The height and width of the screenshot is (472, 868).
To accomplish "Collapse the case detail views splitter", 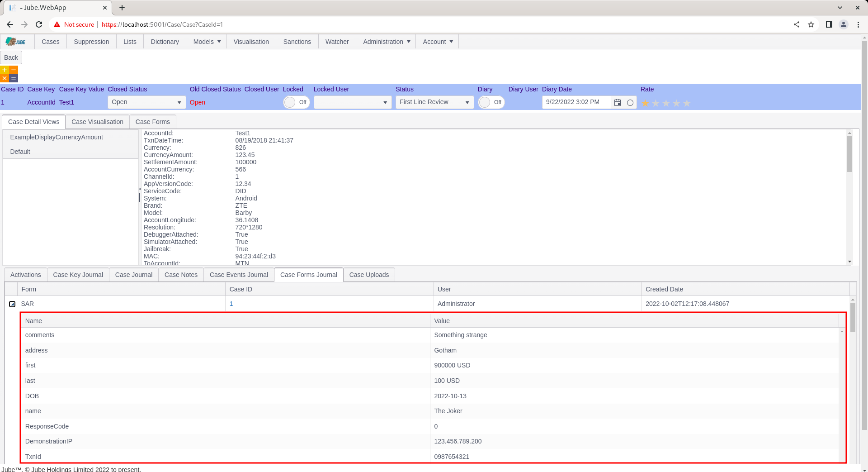I will pyautogui.click(x=139, y=189).
